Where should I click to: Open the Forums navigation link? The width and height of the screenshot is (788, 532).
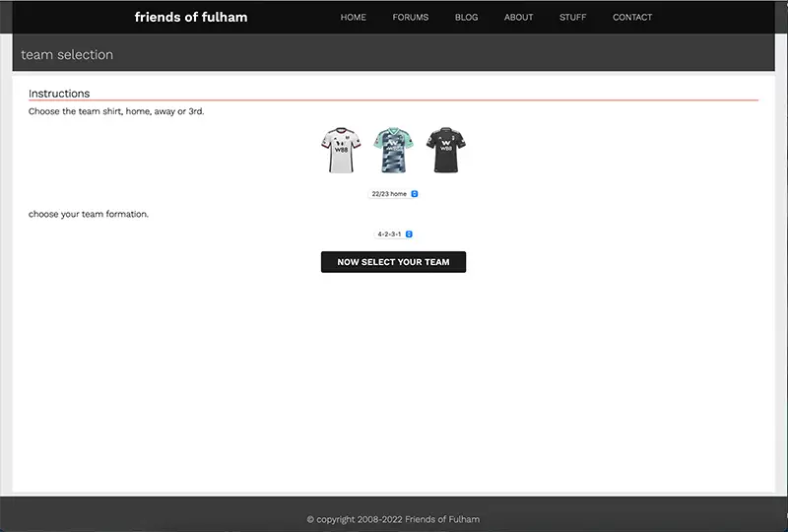pos(410,17)
